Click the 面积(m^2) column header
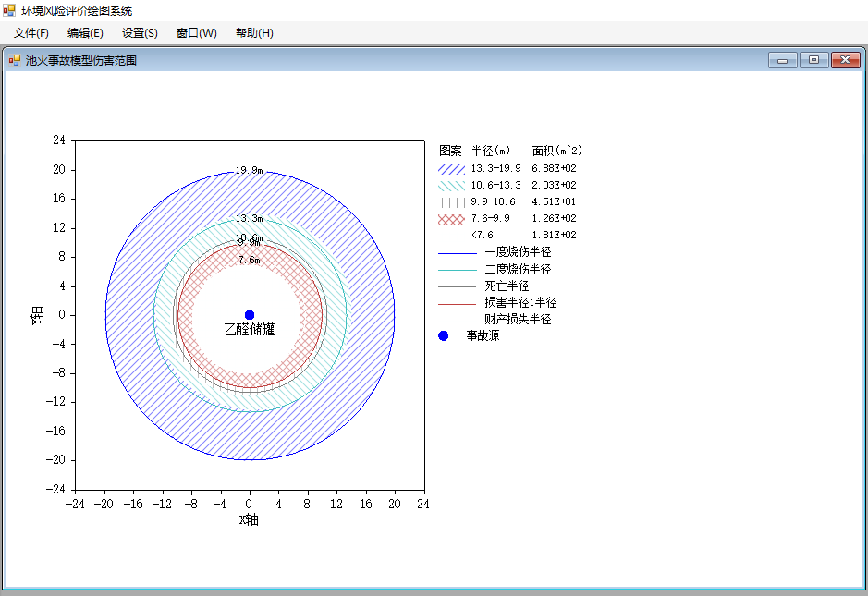868x596 pixels. click(557, 151)
